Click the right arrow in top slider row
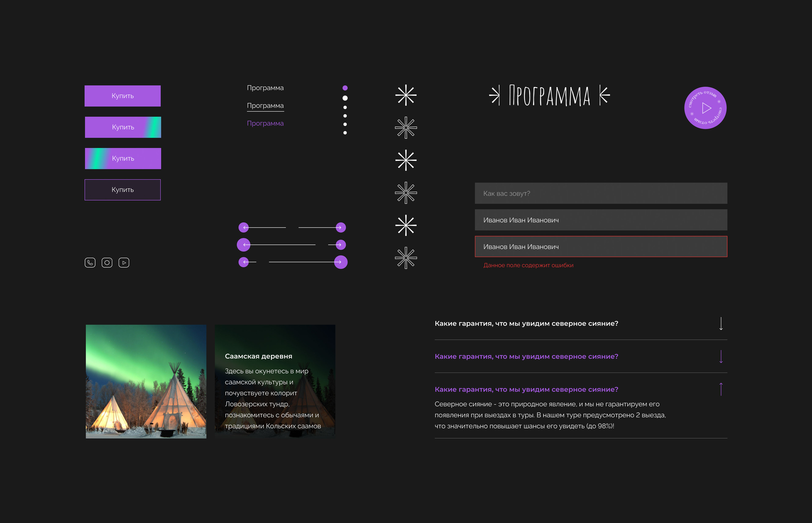812x523 pixels. [341, 228]
